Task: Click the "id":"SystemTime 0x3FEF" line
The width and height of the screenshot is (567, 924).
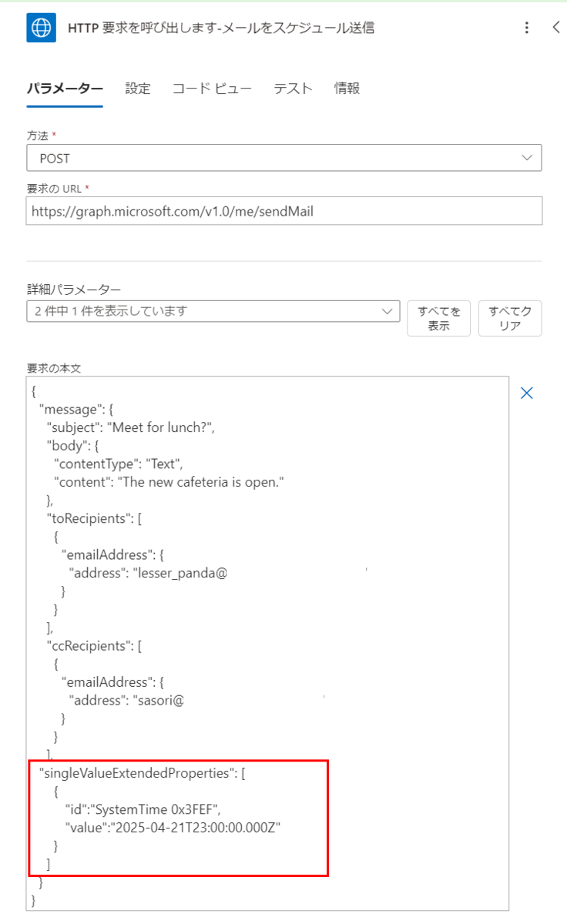Action: pyautogui.click(x=144, y=809)
